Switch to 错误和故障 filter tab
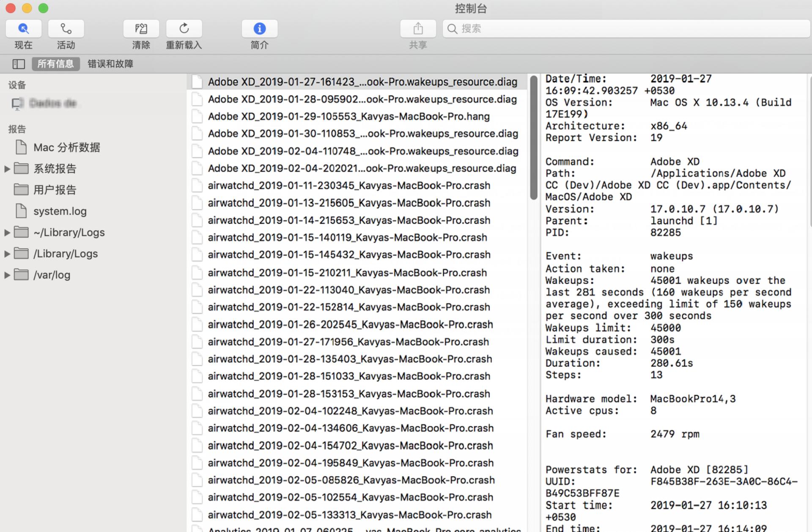The width and height of the screenshot is (812, 532). click(110, 64)
